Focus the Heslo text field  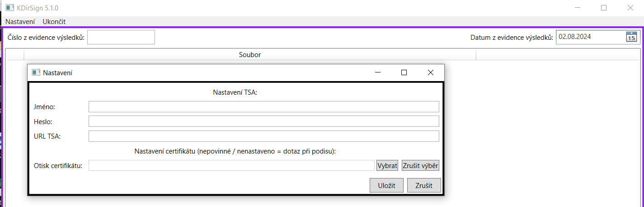pos(263,121)
